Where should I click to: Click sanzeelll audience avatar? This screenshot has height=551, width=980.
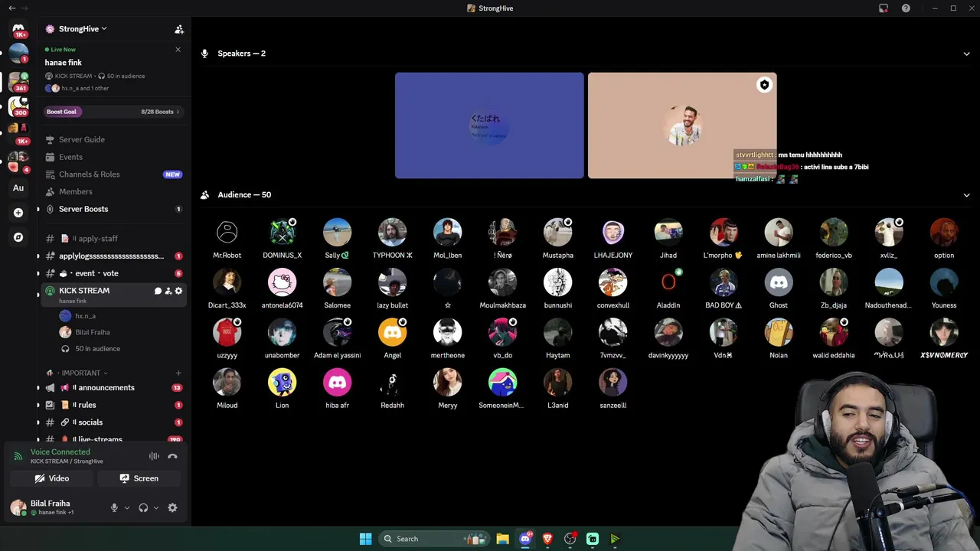(x=613, y=382)
